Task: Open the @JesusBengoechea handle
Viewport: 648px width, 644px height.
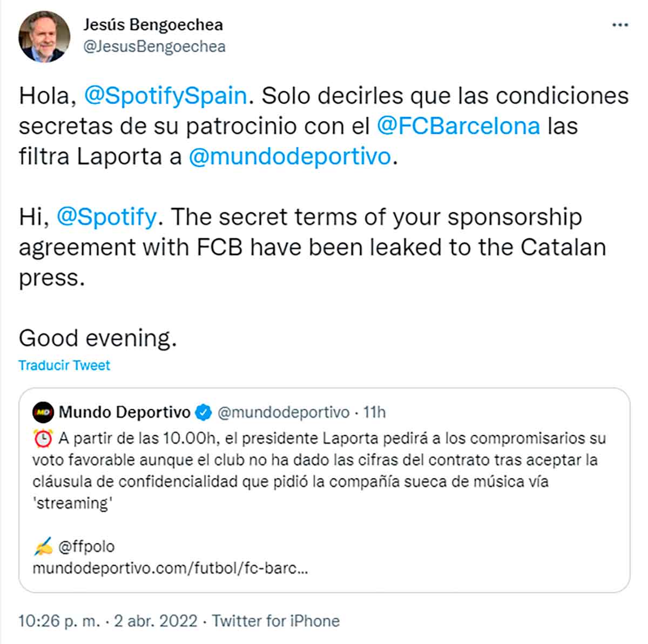Action: click(x=154, y=47)
